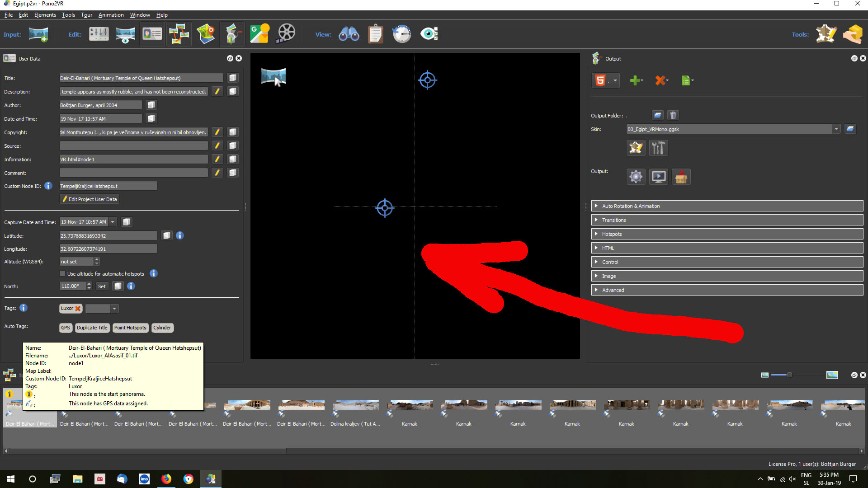Open the File menu
This screenshot has height=488, width=868.
(x=9, y=15)
